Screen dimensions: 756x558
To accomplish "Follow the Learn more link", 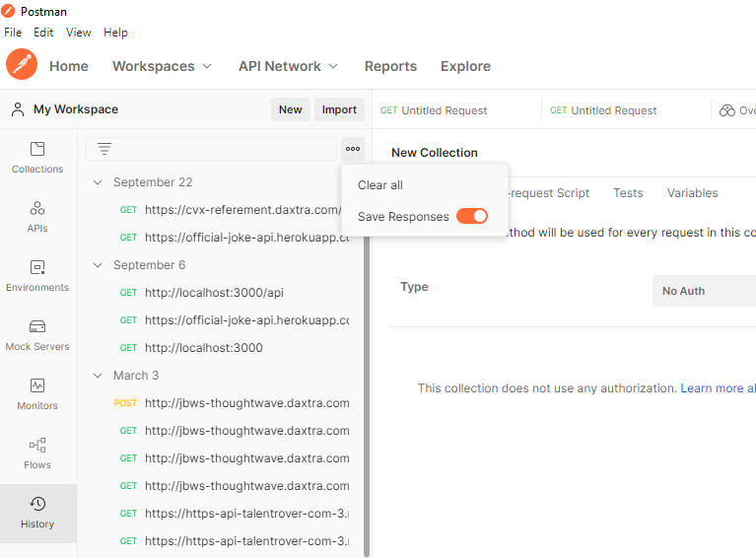I will coord(718,388).
